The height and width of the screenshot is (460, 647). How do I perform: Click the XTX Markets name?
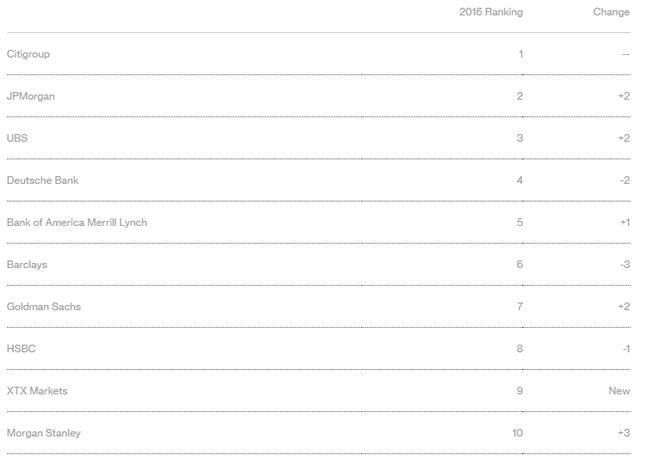(37, 391)
